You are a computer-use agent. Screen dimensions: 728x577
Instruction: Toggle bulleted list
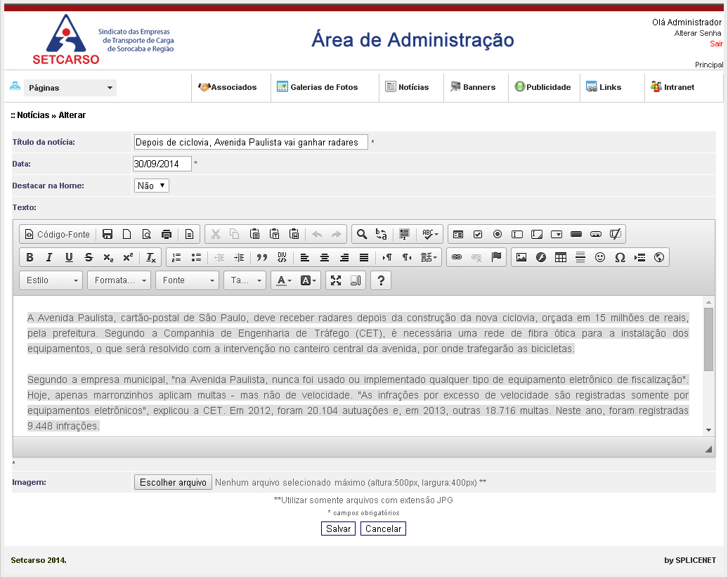click(x=196, y=257)
